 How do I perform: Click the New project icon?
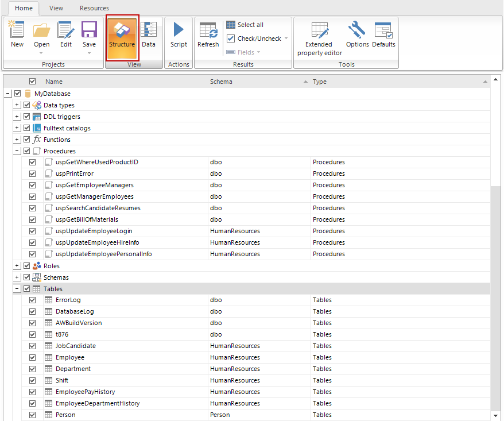click(x=17, y=34)
